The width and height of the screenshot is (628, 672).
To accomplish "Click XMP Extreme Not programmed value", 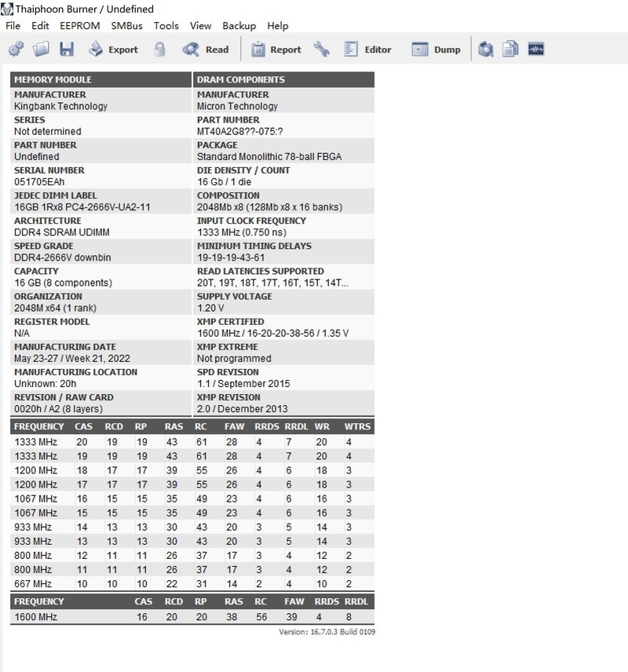I will (x=234, y=359).
